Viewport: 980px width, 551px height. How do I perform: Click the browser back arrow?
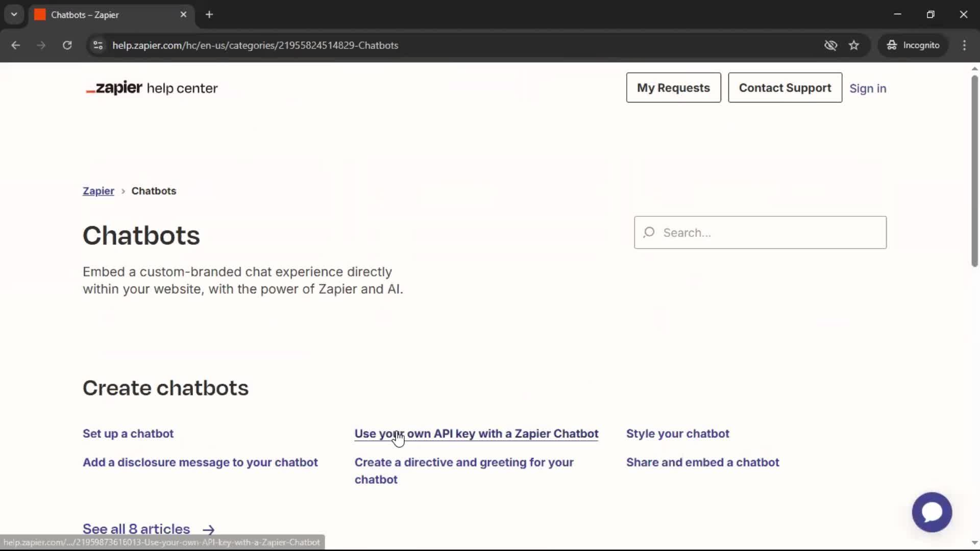(15, 45)
